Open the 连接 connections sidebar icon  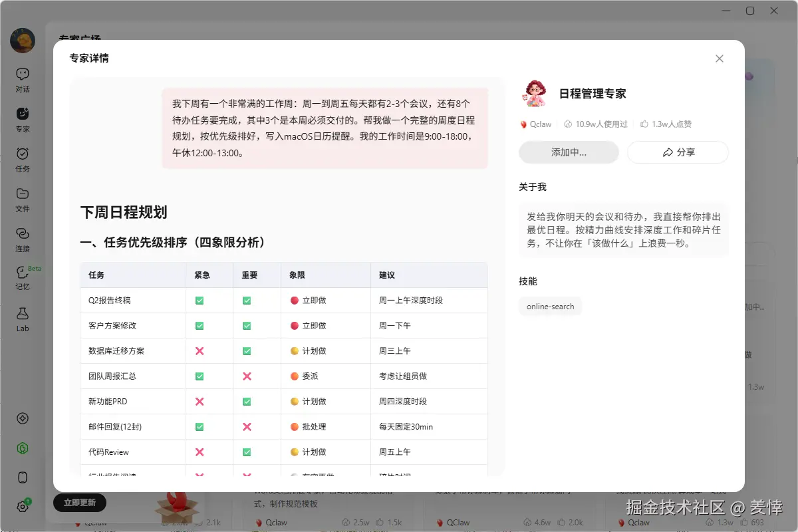[23, 239]
